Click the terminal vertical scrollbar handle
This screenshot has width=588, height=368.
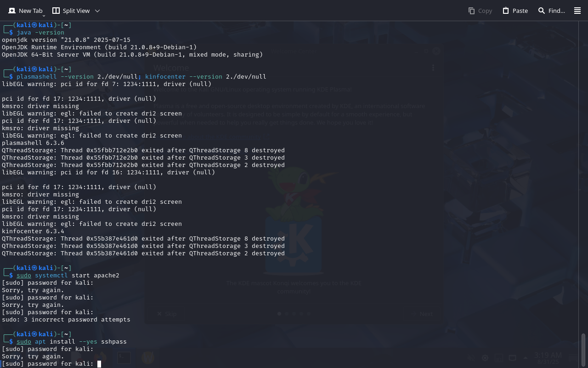click(584, 350)
